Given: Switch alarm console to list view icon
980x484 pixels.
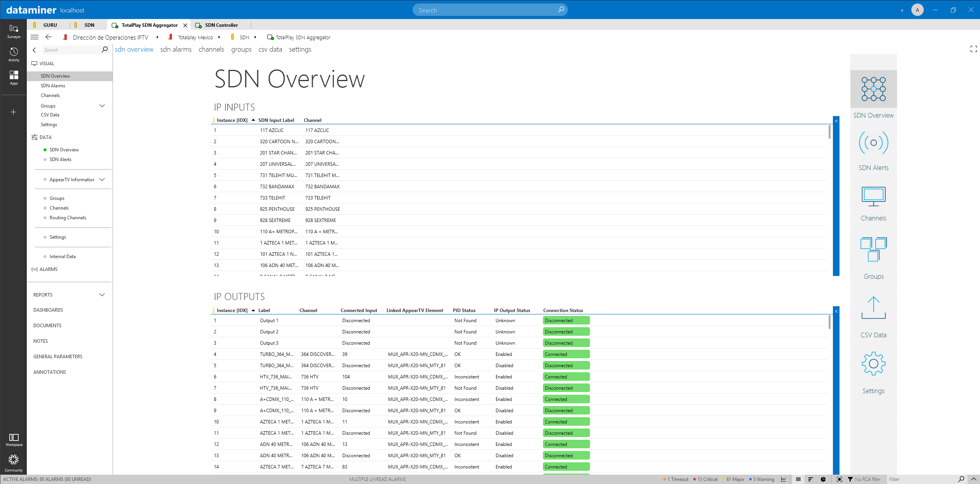Looking at the screenshot, I should click(x=798, y=479).
